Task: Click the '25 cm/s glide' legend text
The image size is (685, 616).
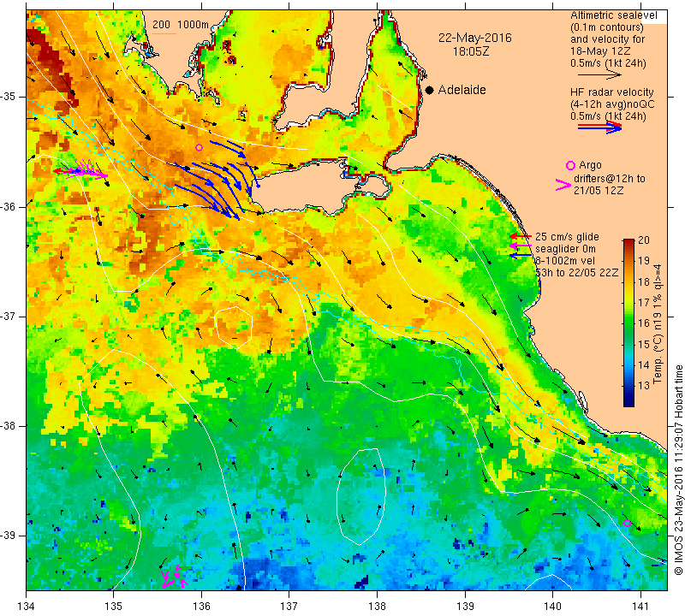Action: coord(567,237)
